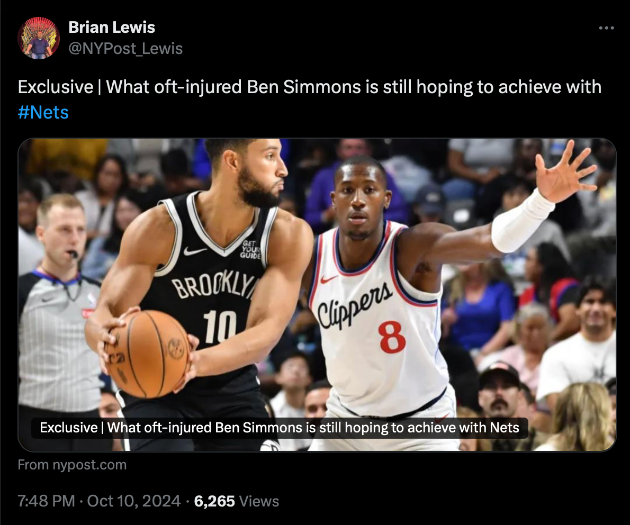This screenshot has width=630, height=525.
Task: Select the word 'Exclusive' in the tweet text
Action: tap(55, 87)
